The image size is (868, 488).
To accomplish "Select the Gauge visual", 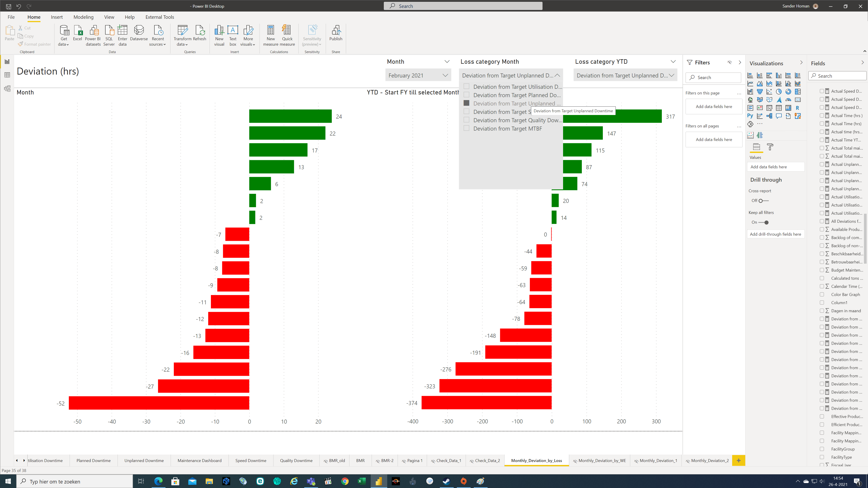I will coord(788,100).
